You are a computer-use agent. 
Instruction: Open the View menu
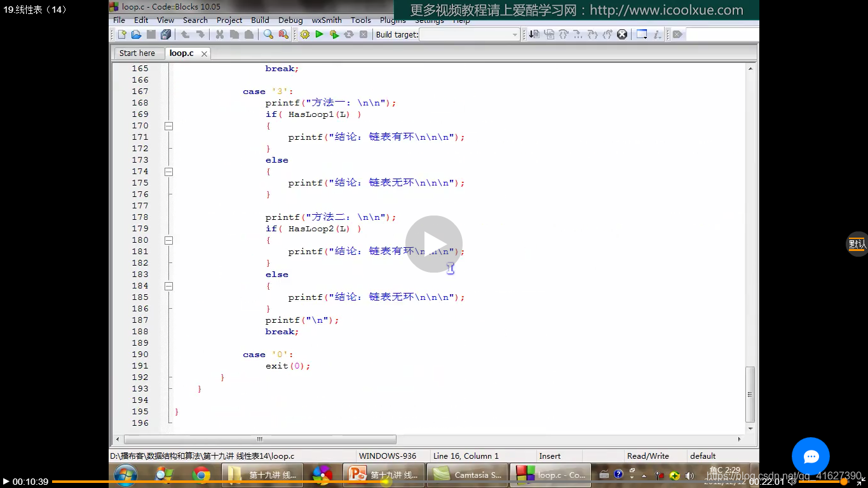coord(165,20)
